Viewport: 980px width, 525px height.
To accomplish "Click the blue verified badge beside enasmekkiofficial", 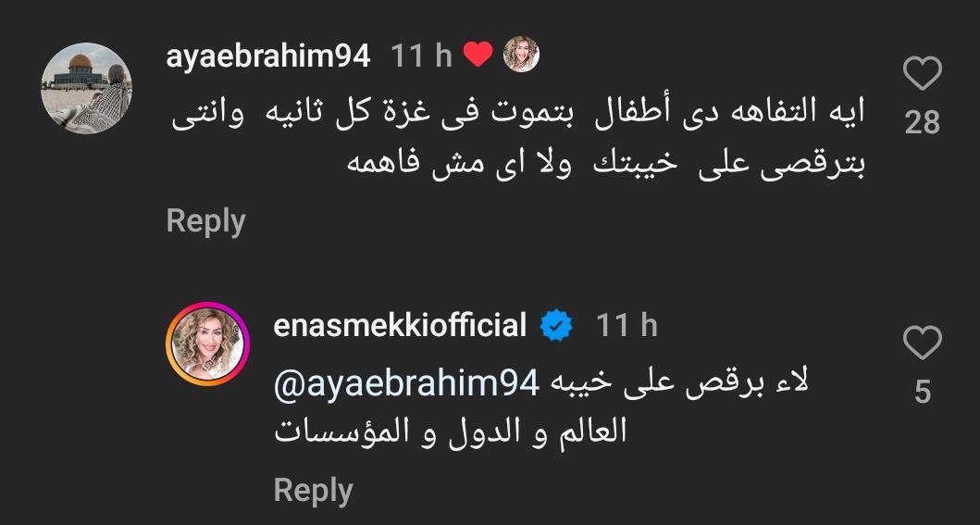I will (x=556, y=326).
